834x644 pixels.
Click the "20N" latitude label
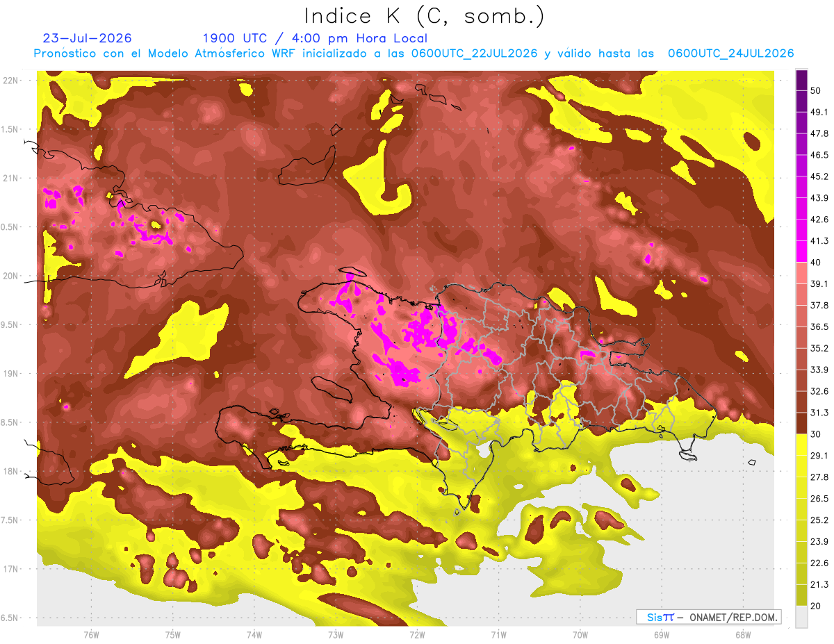[x=12, y=276]
